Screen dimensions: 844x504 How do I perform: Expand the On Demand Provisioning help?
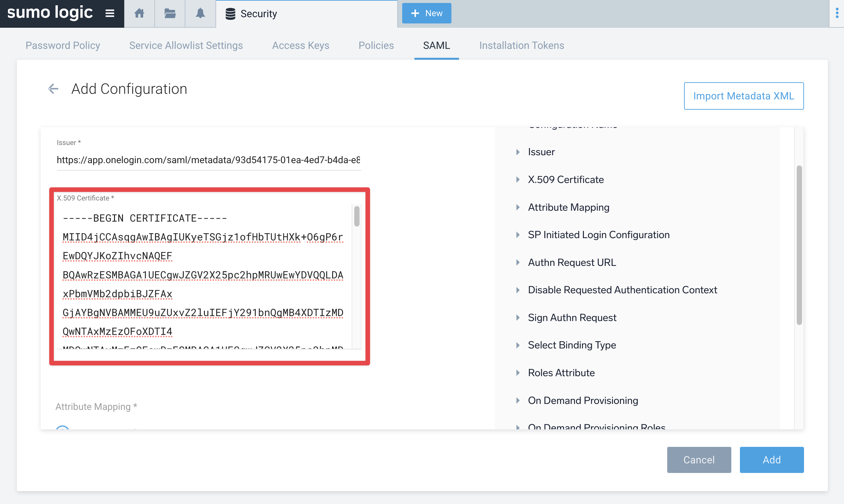pyautogui.click(x=577, y=400)
